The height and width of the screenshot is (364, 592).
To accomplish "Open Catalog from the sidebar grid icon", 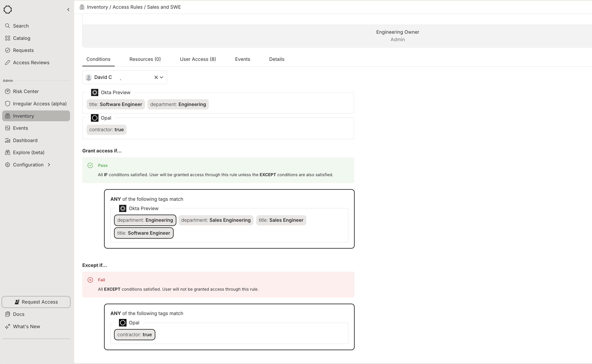I will (x=7, y=38).
